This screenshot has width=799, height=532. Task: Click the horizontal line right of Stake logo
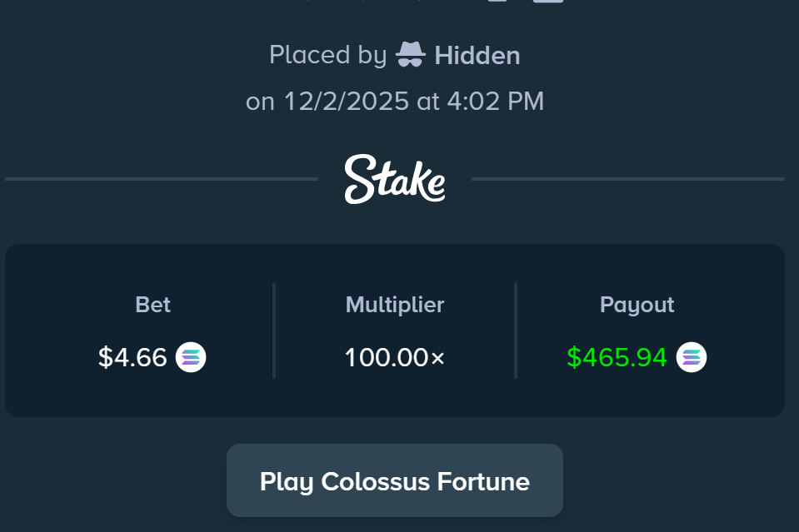pos(628,179)
